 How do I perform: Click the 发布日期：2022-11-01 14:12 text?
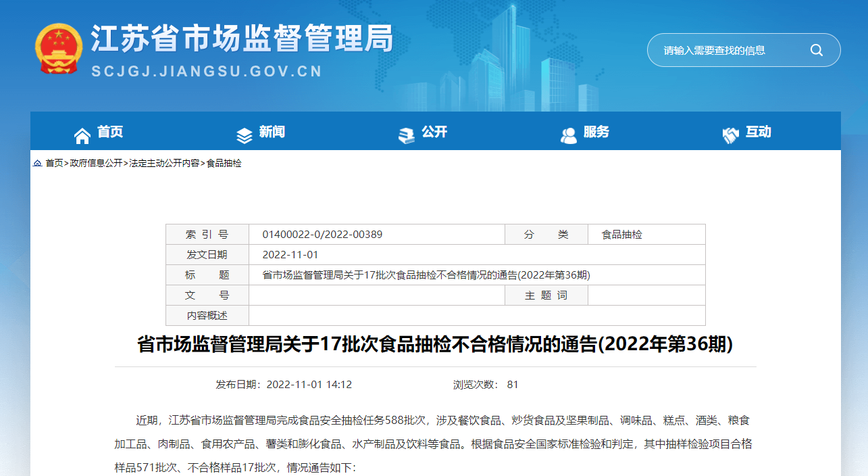[x=284, y=385]
